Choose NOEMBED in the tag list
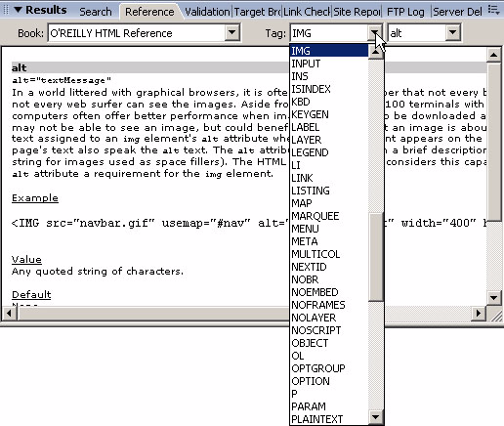Screen dimensions: 504x426 pyautogui.click(x=329, y=292)
